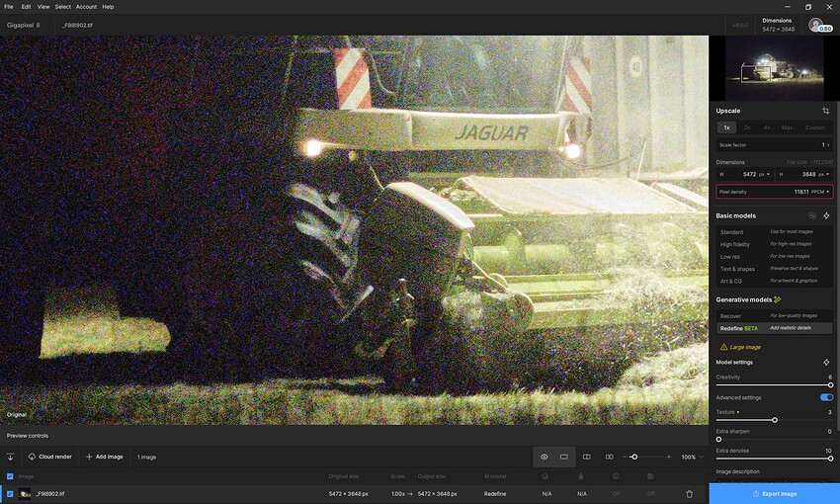Open the View menu
840x504 pixels.
coord(43,7)
